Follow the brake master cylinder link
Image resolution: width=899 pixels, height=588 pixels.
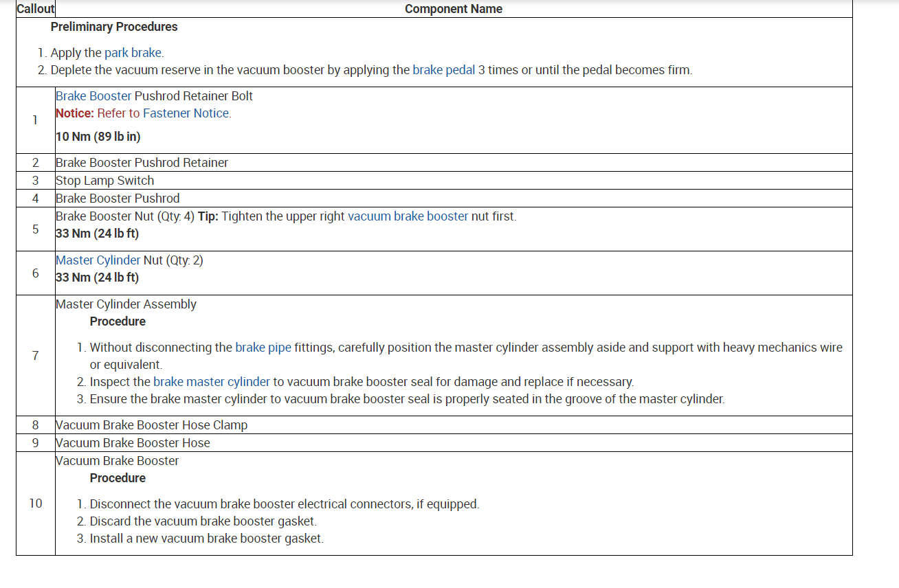[212, 382]
